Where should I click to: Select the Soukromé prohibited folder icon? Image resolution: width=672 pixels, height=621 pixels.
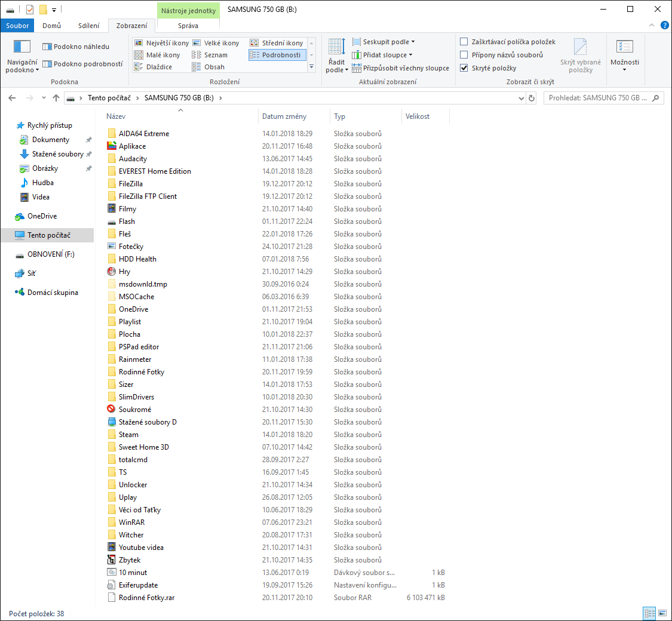112,409
